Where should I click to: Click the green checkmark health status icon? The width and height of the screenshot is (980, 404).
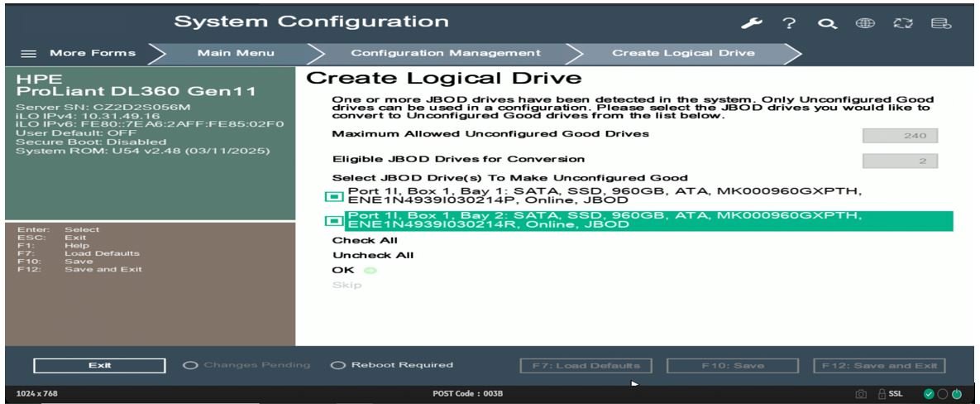[x=929, y=394]
